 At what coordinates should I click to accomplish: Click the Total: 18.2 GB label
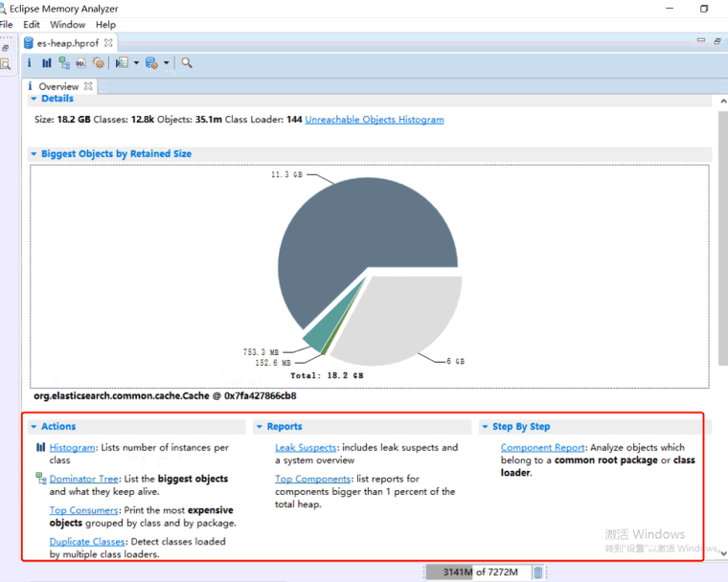327,375
